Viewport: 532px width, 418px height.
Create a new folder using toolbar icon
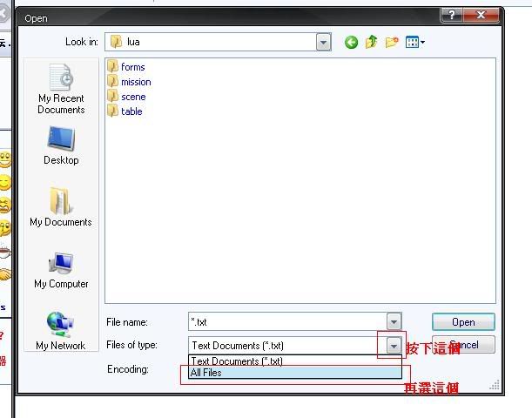(391, 42)
